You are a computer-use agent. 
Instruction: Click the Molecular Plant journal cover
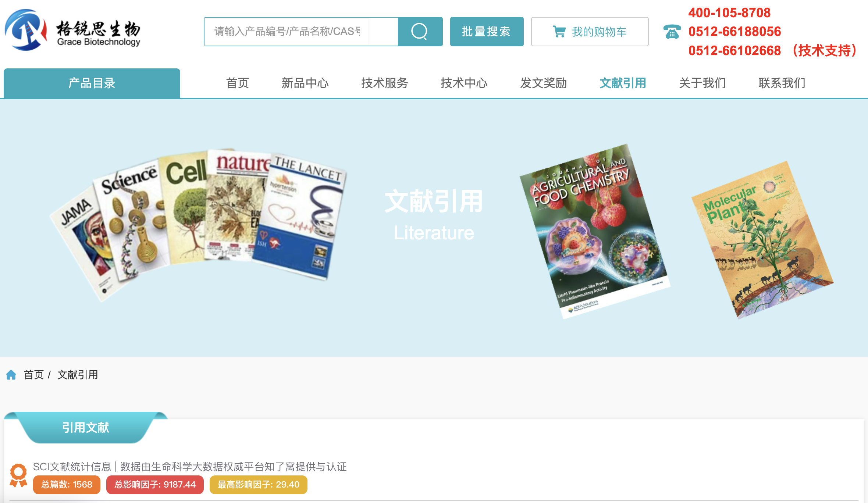point(762,240)
